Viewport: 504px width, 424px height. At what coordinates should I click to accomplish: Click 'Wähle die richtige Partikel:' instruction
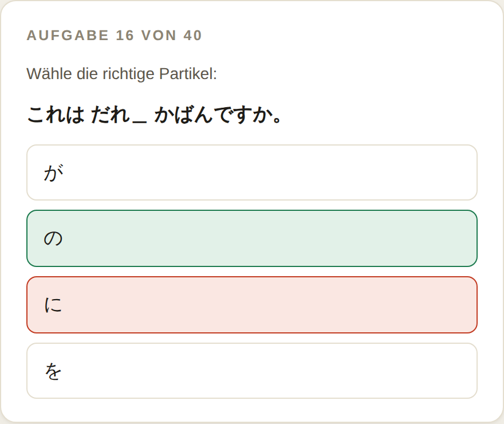(x=122, y=73)
